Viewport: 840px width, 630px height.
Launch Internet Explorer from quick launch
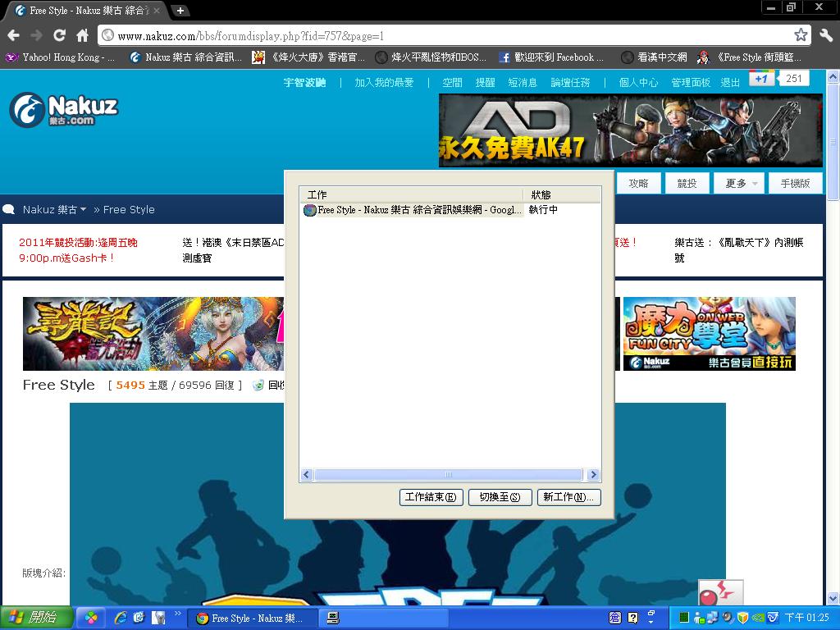[121, 619]
